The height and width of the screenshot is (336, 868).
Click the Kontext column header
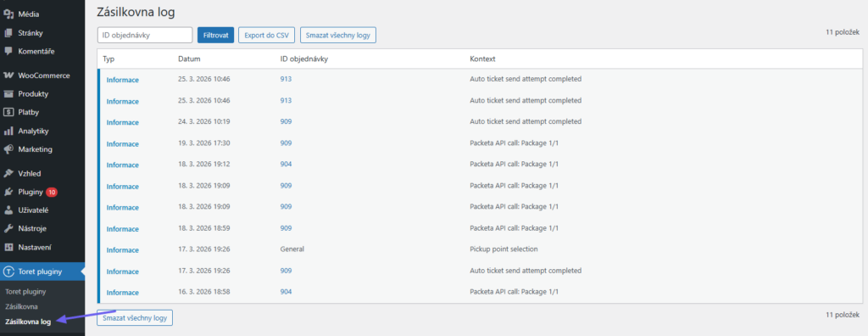click(x=482, y=59)
